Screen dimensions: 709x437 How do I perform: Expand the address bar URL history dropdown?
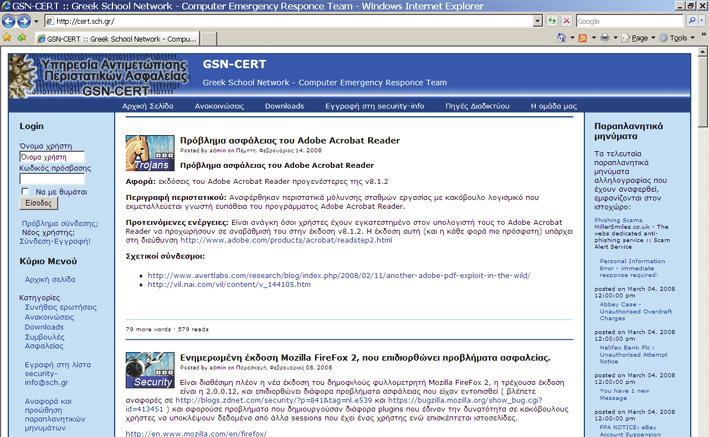(537, 21)
